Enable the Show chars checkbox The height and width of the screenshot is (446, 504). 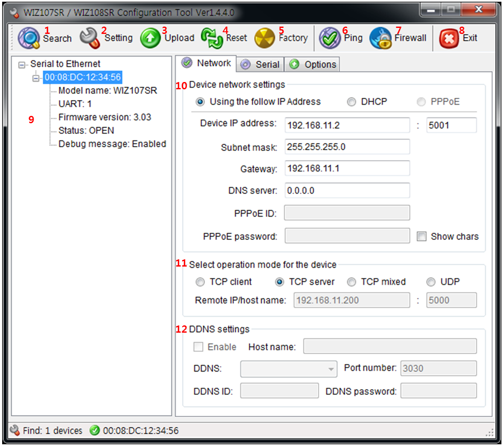pyautogui.click(x=422, y=236)
